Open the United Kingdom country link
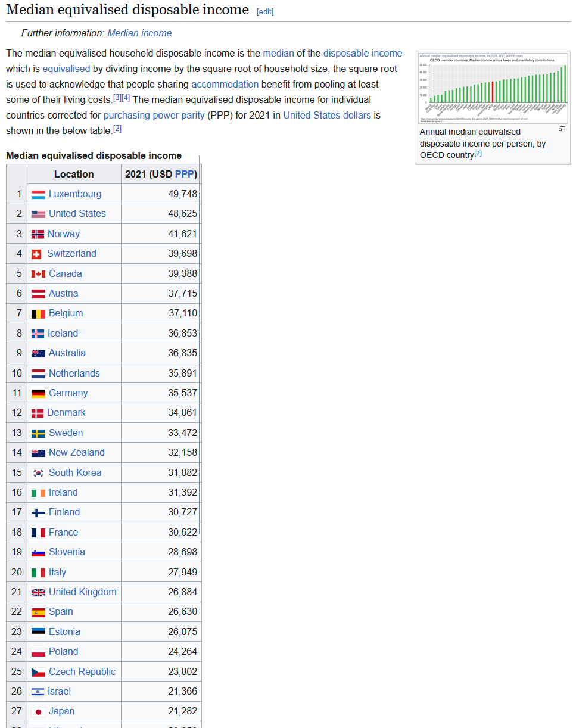The image size is (573, 728). pos(83,592)
